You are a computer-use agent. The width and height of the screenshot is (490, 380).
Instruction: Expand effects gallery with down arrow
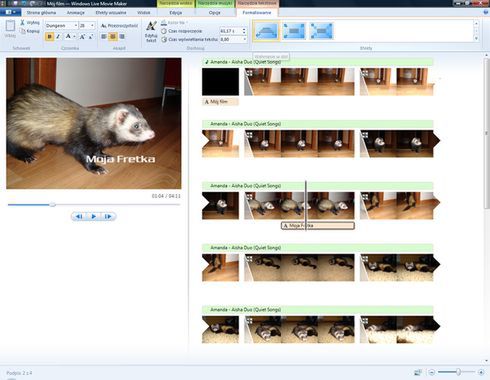pyautogui.click(x=476, y=39)
